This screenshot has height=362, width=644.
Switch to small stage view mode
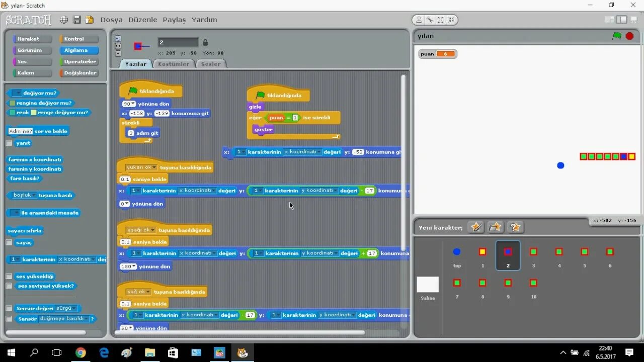pyautogui.click(x=609, y=20)
